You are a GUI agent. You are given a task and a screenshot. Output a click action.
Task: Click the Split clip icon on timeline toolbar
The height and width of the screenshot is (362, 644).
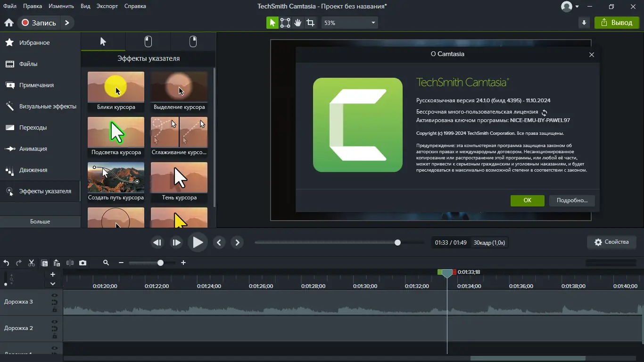(70, 263)
